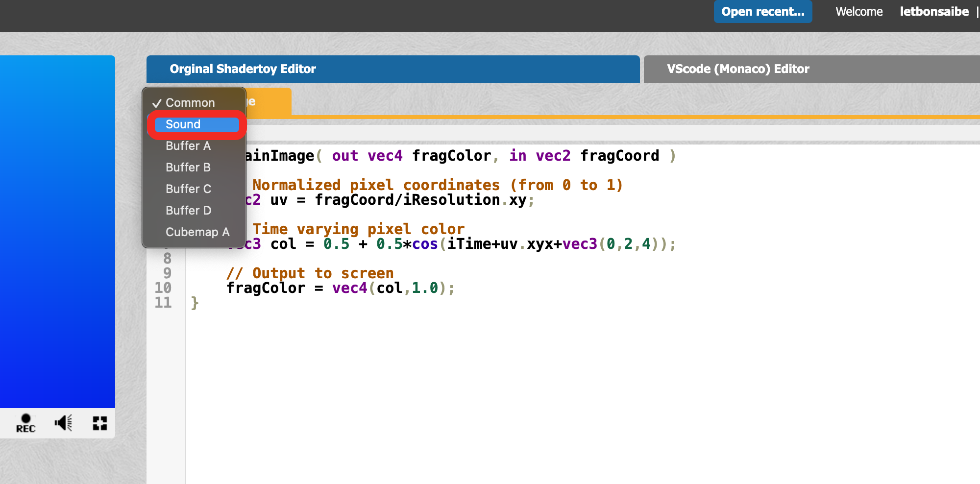The image size is (980, 484).
Task: Toggle sound with the speaker icon
Action: pos(64,423)
